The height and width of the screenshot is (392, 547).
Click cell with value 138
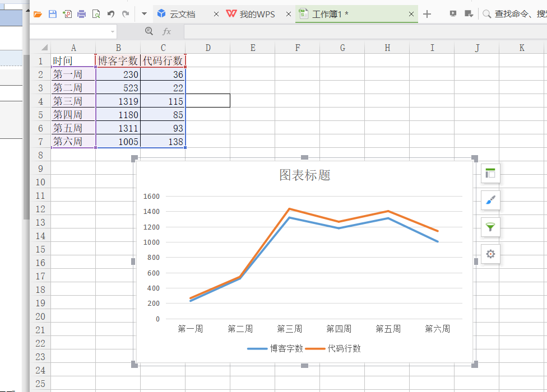click(163, 142)
